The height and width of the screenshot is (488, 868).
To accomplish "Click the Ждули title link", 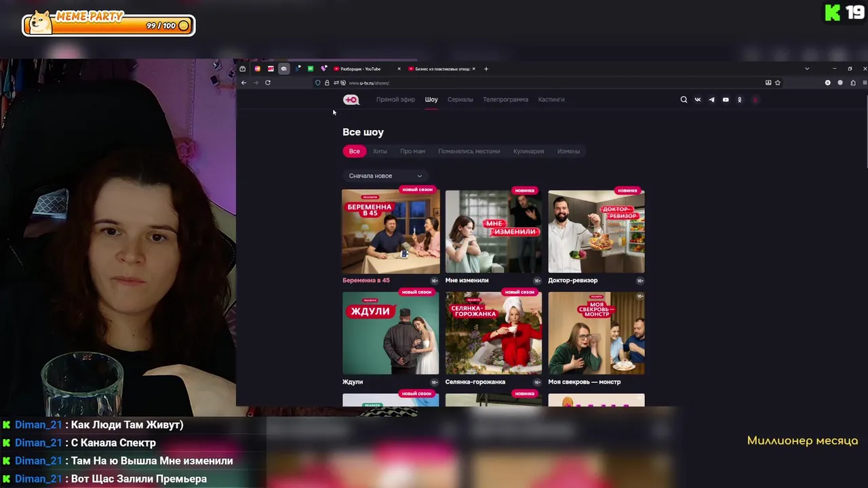I will 353,382.
